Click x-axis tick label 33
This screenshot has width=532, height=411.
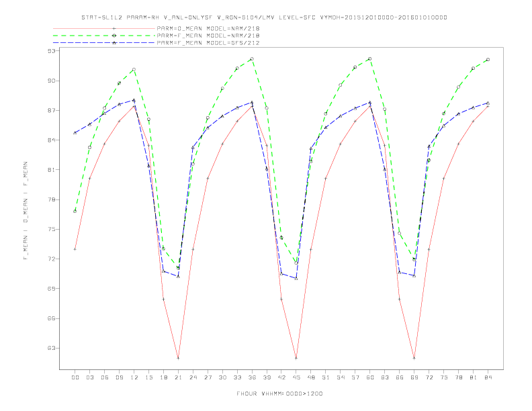(x=237, y=377)
